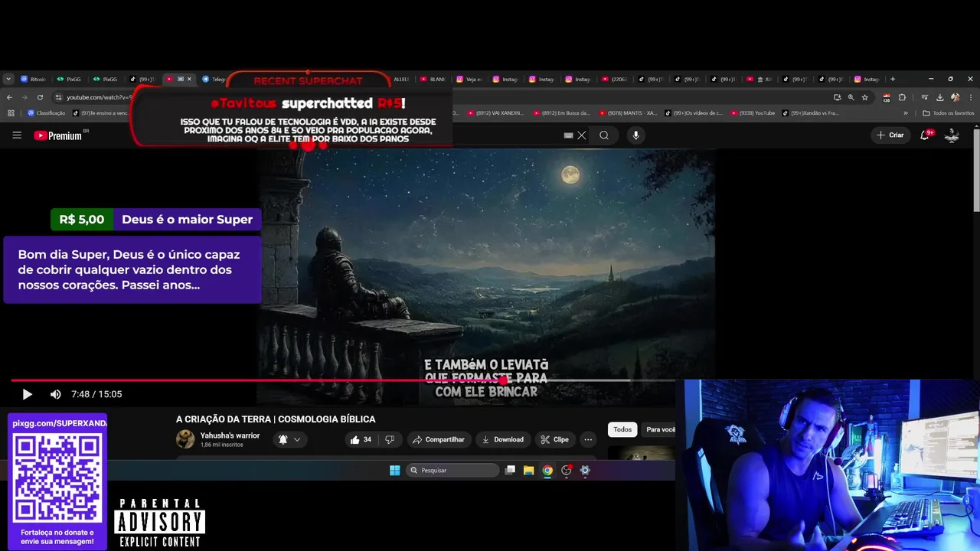
Task: Reload the YouTube page
Action: click(40, 97)
